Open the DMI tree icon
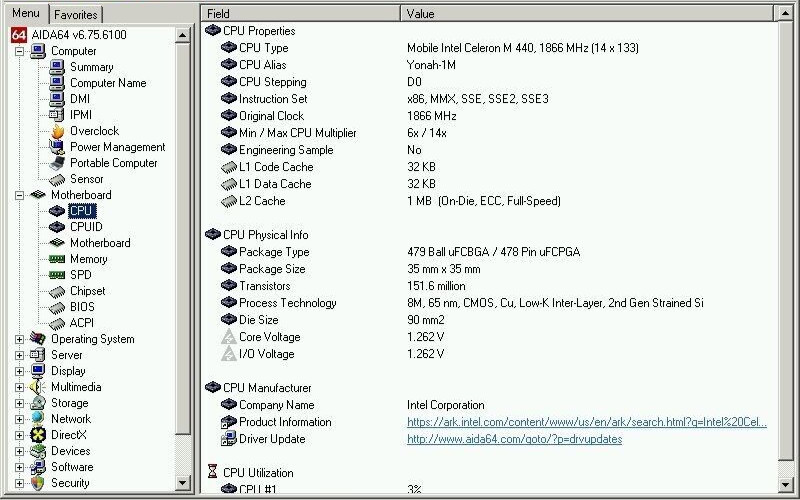The height and width of the screenshot is (500, 800). [x=57, y=98]
